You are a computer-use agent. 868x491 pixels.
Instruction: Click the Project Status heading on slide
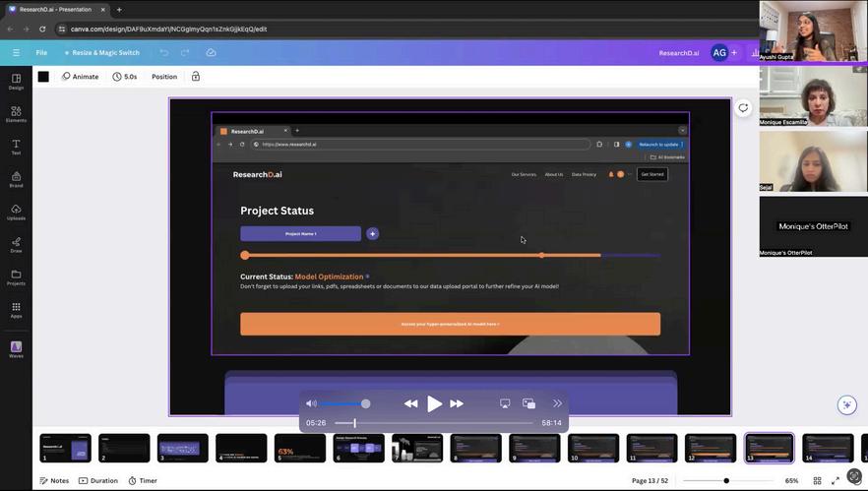click(277, 211)
